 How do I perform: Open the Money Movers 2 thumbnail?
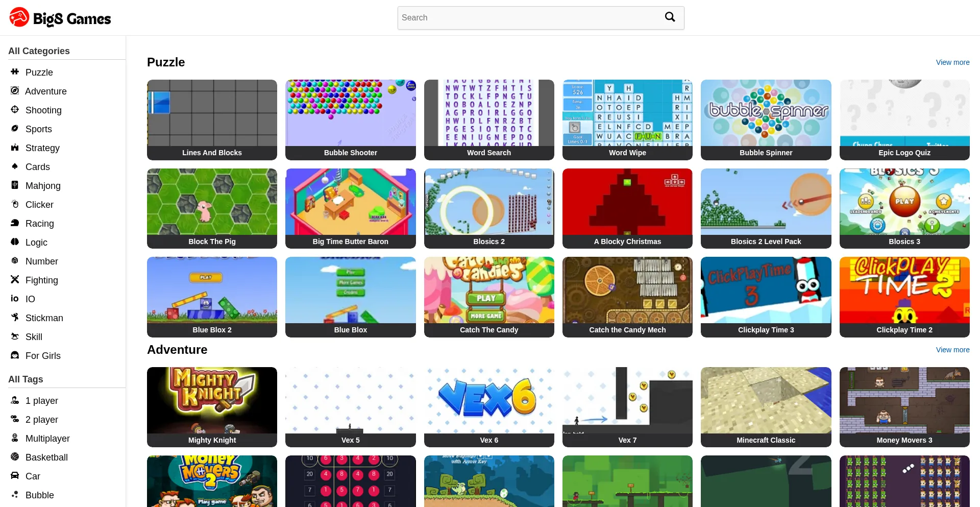tap(212, 481)
